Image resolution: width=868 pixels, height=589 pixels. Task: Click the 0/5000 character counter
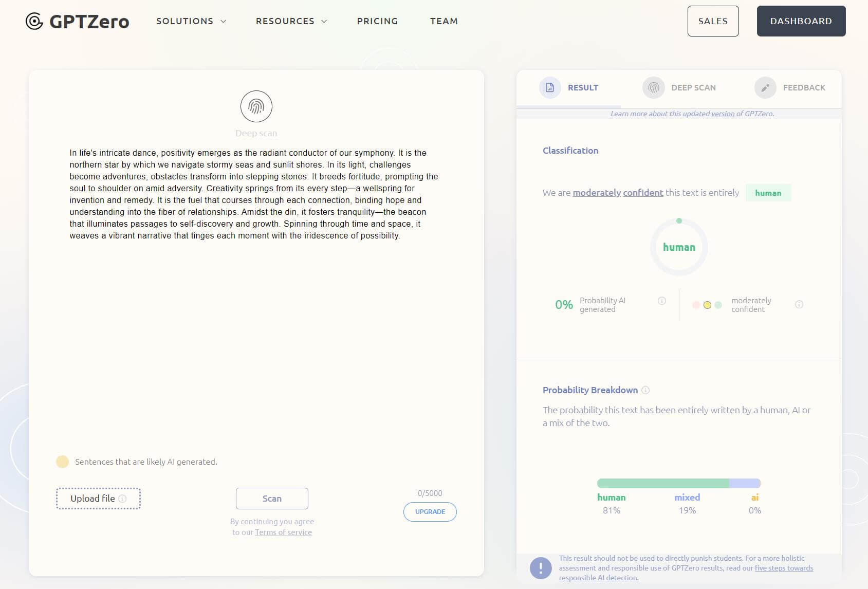tap(430, 493)
